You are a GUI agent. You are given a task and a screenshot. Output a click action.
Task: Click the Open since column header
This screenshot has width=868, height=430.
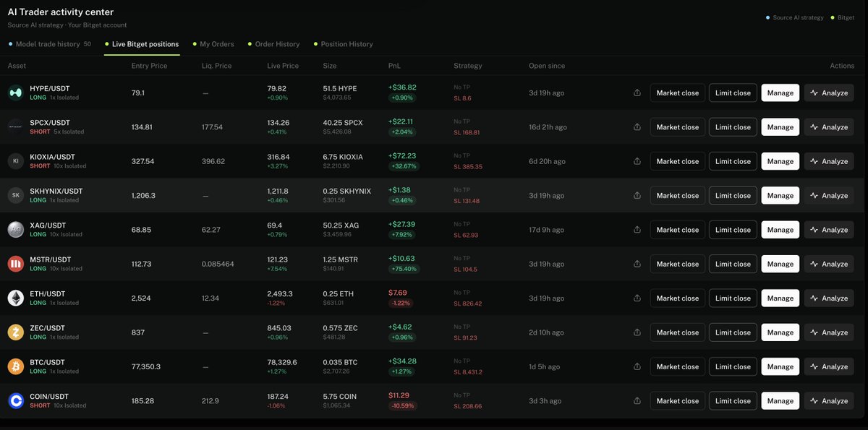pyautogui.click(x=547, y=66)
